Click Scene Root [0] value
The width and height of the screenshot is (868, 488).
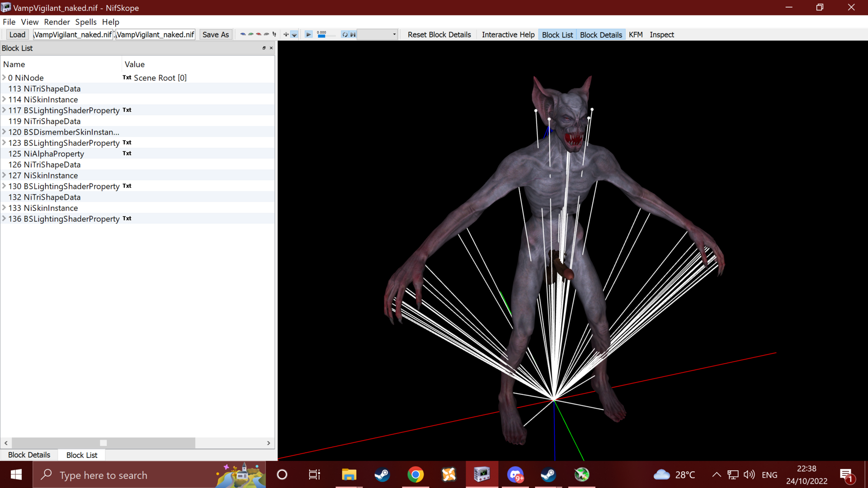point(160,78)
